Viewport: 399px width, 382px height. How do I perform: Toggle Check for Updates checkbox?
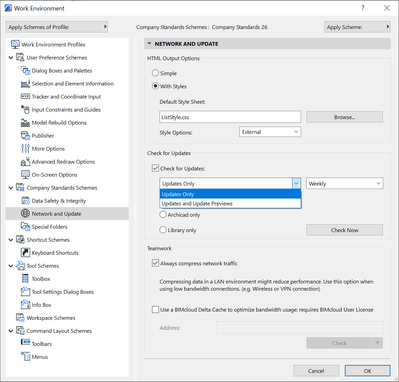(155, 168)
